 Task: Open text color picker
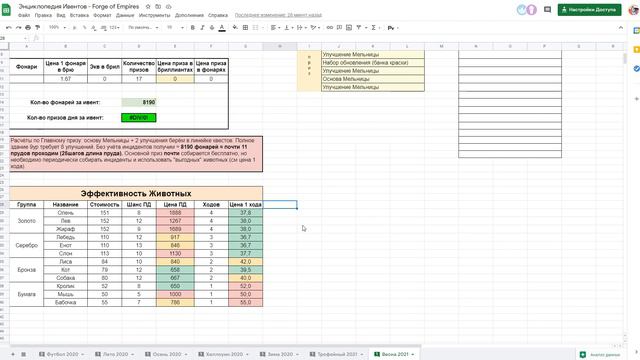[222, 28]
